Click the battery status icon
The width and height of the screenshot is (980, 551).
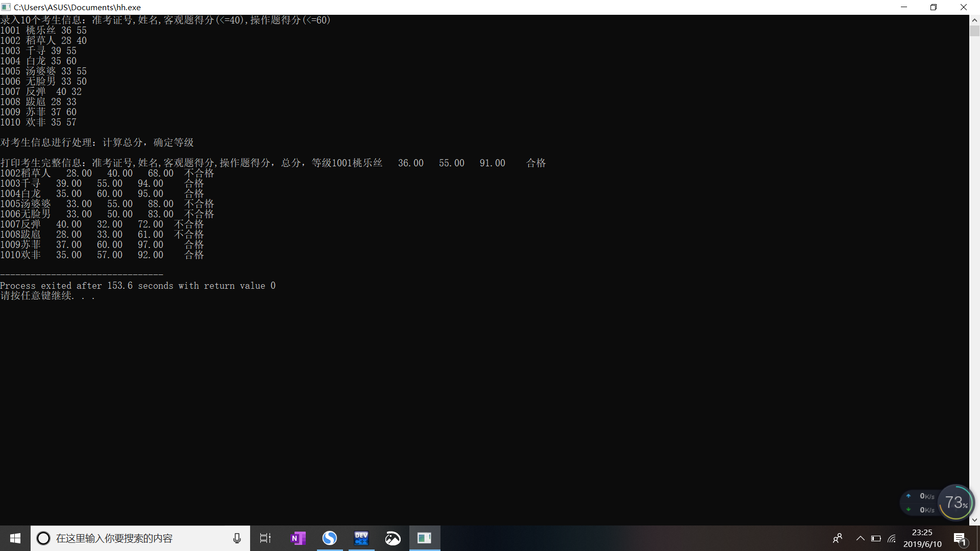tap(876, 538)
